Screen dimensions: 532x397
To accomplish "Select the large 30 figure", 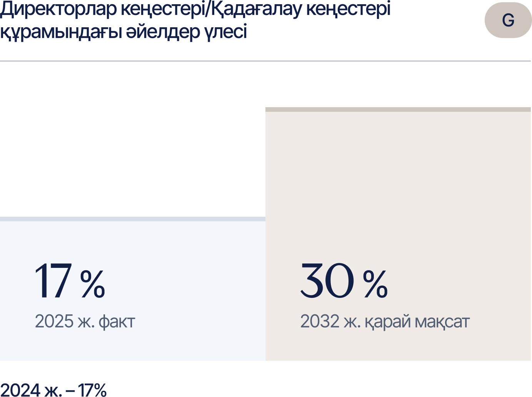I will [327, 281].
